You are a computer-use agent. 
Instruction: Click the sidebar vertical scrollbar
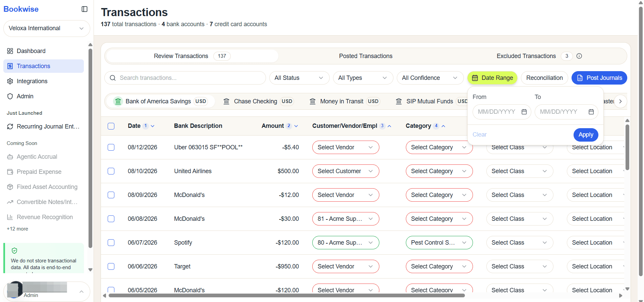click(x=90, y=148)
